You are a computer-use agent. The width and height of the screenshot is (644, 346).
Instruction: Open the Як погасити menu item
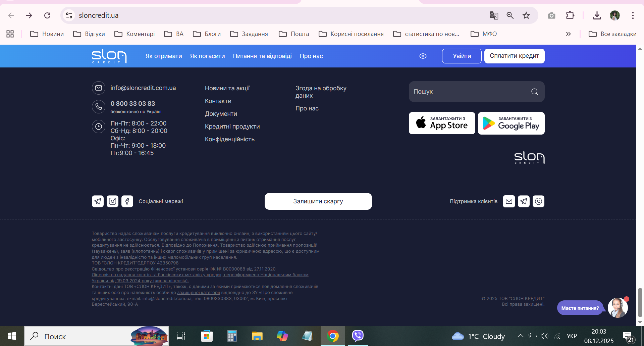click(208, 56)
